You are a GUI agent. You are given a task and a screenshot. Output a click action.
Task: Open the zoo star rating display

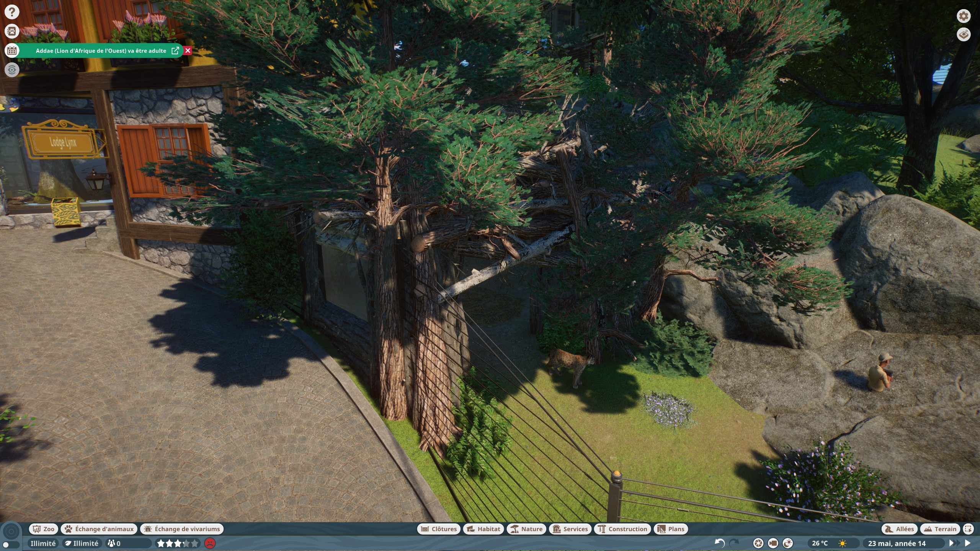[178, 543]
